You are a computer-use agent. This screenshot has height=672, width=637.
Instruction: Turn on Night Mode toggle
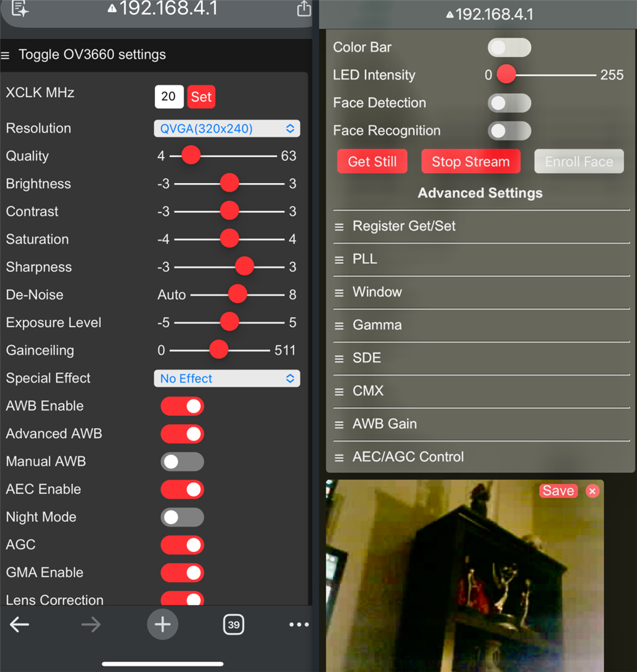click(x=182, y=517)
